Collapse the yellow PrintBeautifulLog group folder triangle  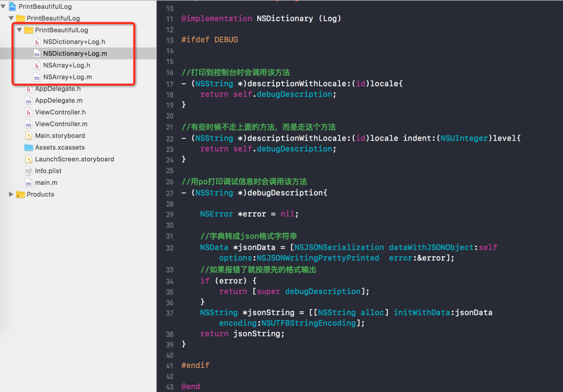point(11,18)
